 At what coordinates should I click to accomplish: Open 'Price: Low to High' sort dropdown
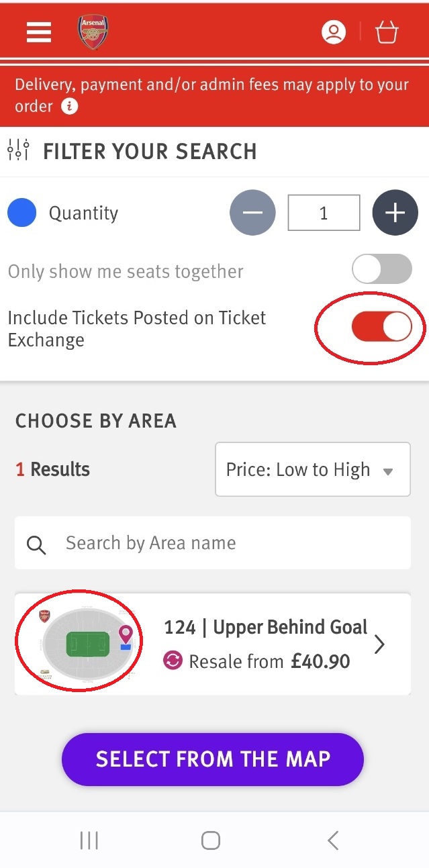[x=312, y=469]
